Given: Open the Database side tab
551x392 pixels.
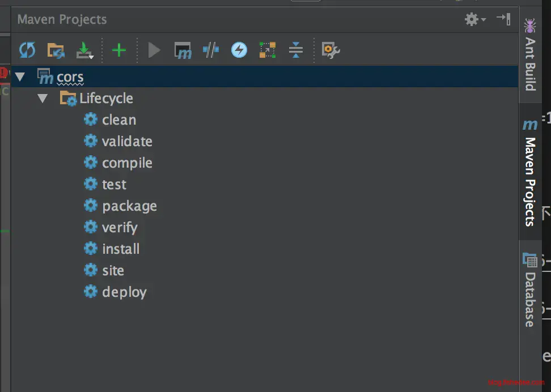Looking at the screenshot, I should click(530, 290).
